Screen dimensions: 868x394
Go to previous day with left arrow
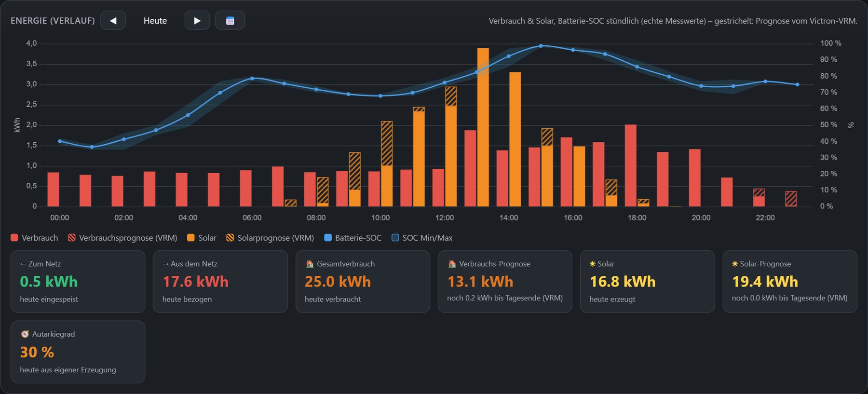pyautogui.click(x=113, y=21)
